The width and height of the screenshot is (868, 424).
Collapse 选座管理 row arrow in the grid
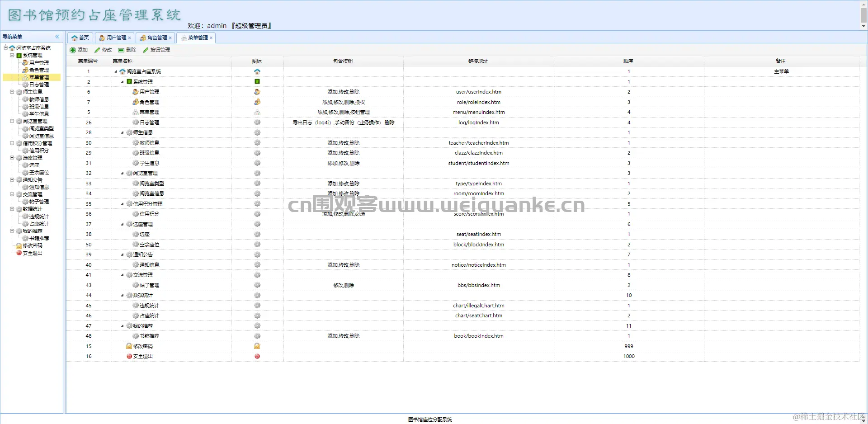pyautogui.click(x=123, y=224)
